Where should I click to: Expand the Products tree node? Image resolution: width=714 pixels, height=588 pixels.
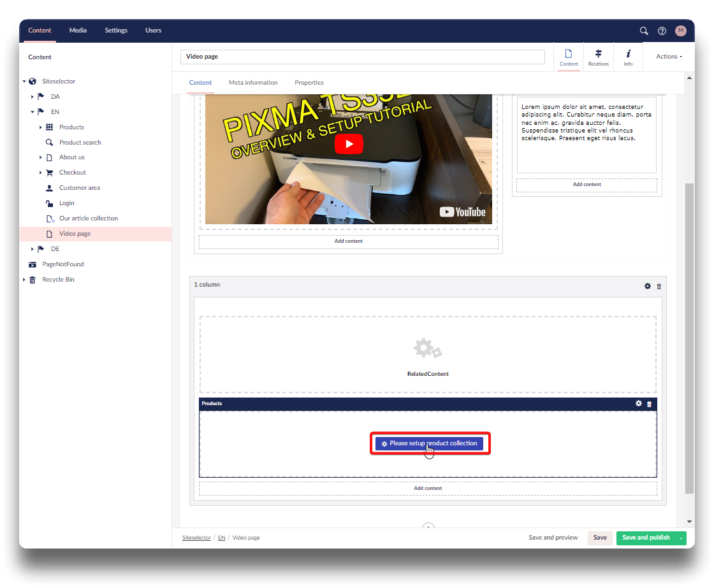point(41,127)
